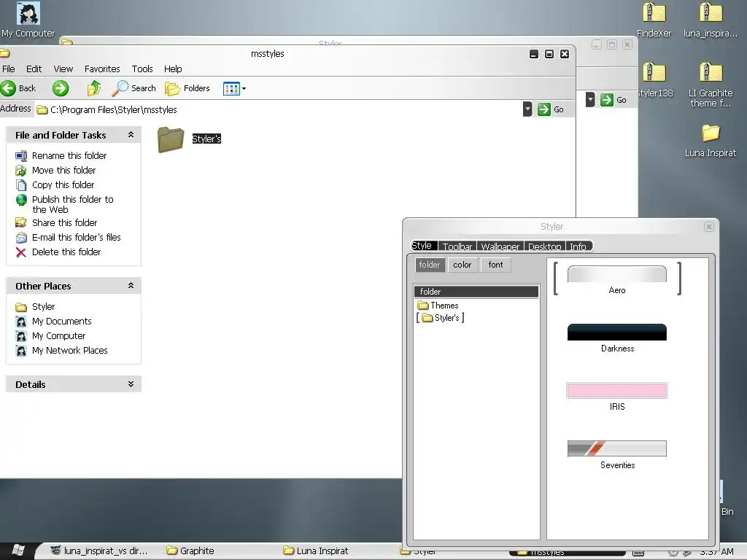The width and height of the screenshot is (747, 560).
Task: Switch to the Desktop tab in Styler
Action: pyautogui.click(x=544, y=246)
